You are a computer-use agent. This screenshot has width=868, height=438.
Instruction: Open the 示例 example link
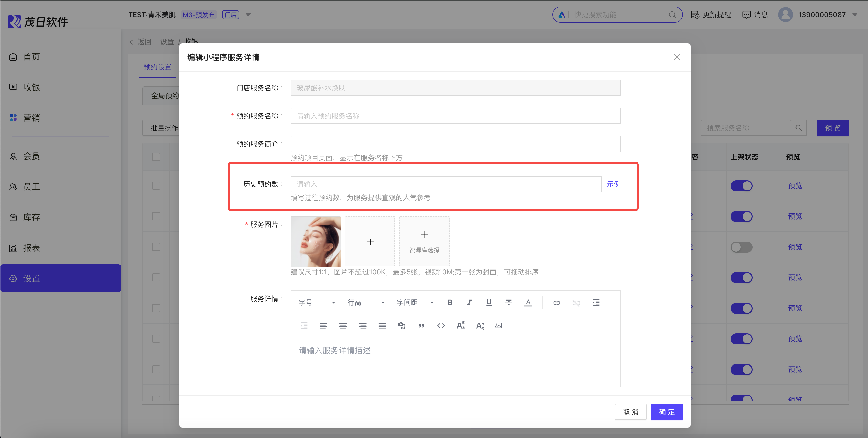(614, 184)
